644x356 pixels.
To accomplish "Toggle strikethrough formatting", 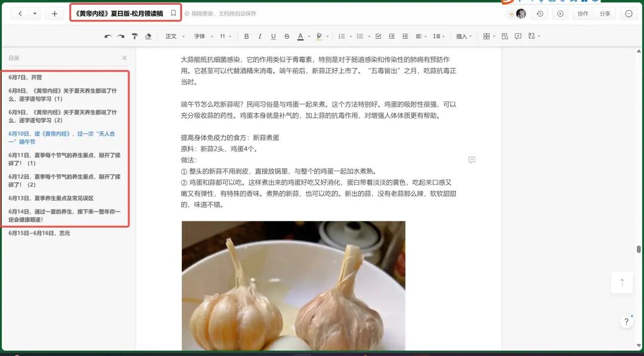I will click(287, 36).
